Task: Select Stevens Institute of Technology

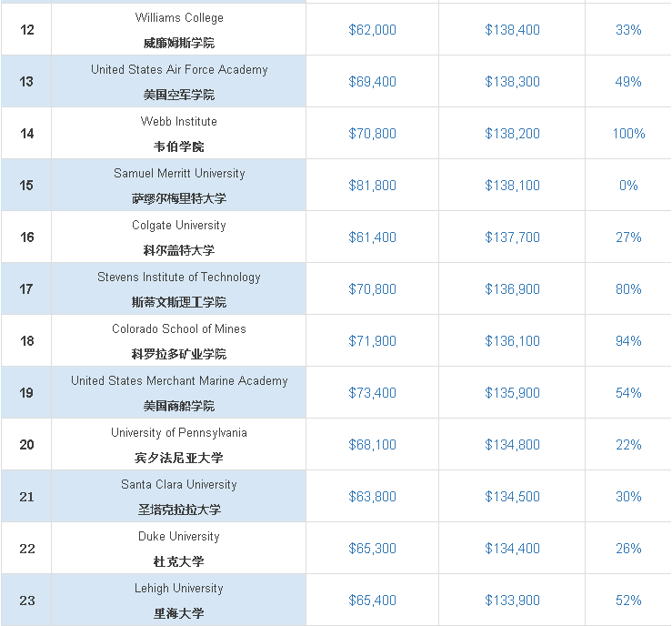Action: point(179,278)
